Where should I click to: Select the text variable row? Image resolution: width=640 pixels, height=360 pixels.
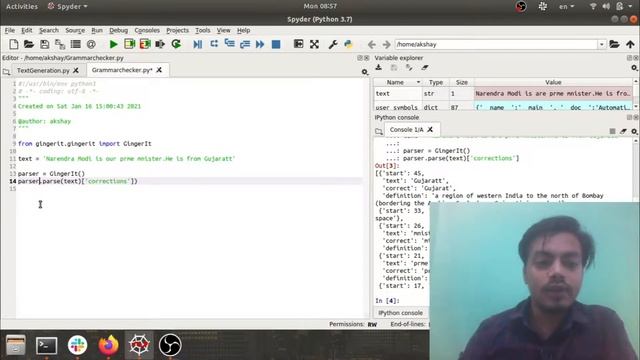503,93
